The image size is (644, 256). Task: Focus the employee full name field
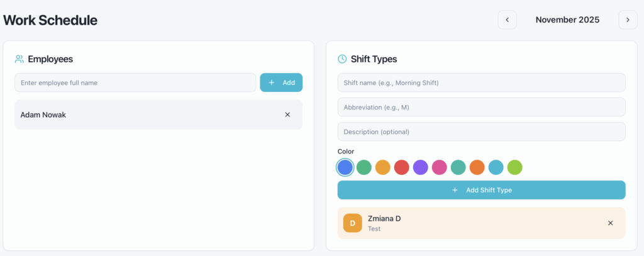pyautogui.click(x=135, y=82)
